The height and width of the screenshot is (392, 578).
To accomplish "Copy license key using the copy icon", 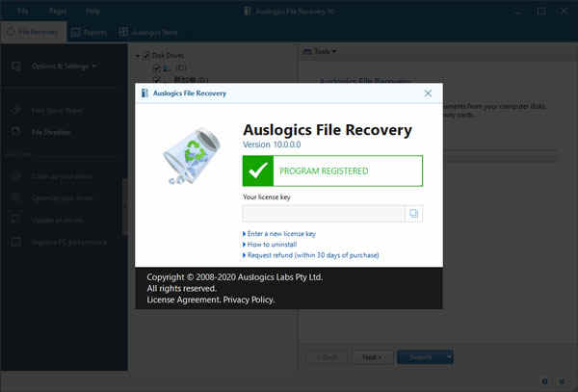I will coord(413,214).
